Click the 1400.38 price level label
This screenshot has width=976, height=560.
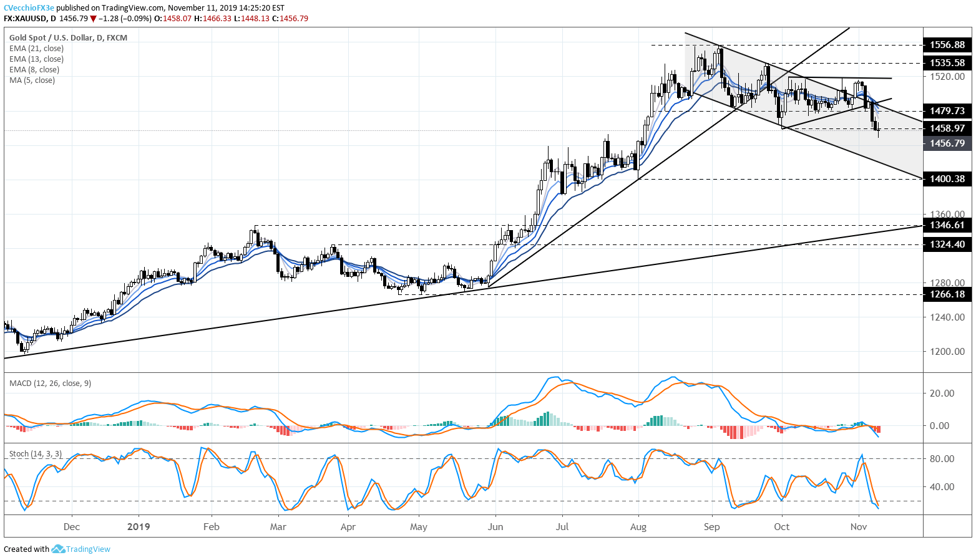pos(947,179)
